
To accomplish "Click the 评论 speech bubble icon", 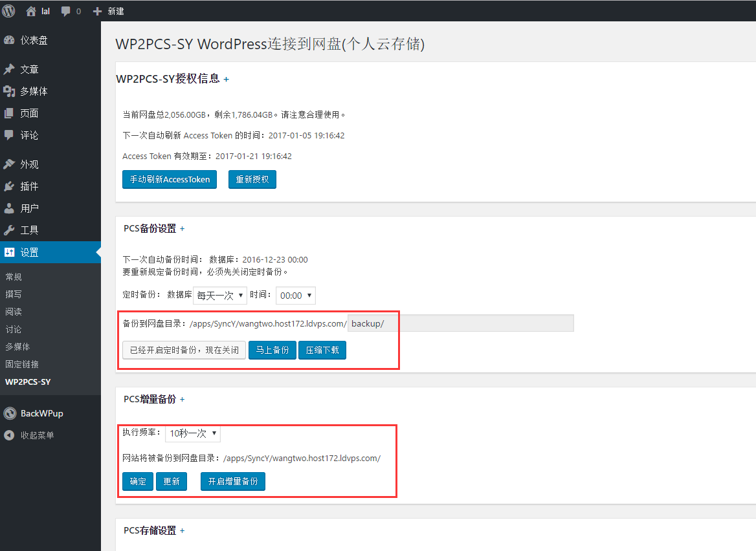I will 9,135.
